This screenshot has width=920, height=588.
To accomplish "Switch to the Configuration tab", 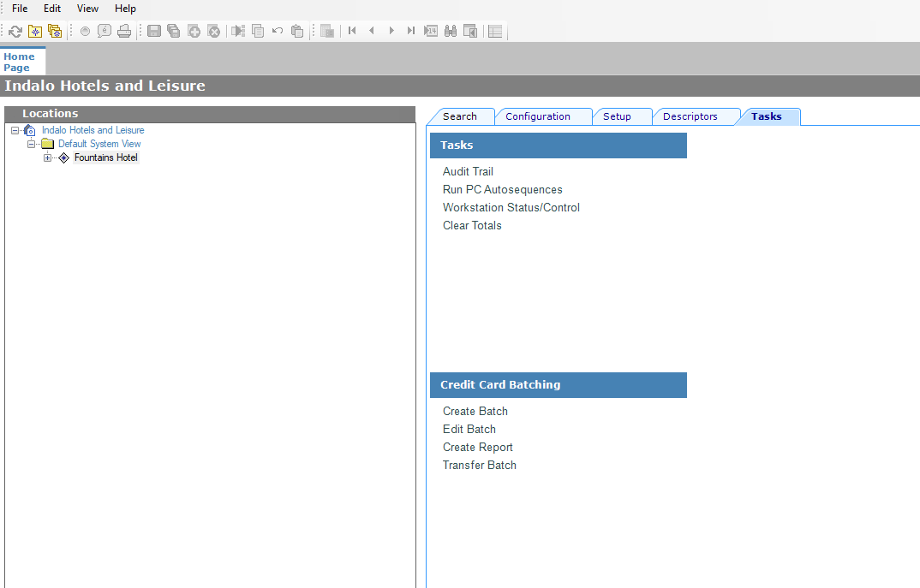I will [x=537, y=116].
